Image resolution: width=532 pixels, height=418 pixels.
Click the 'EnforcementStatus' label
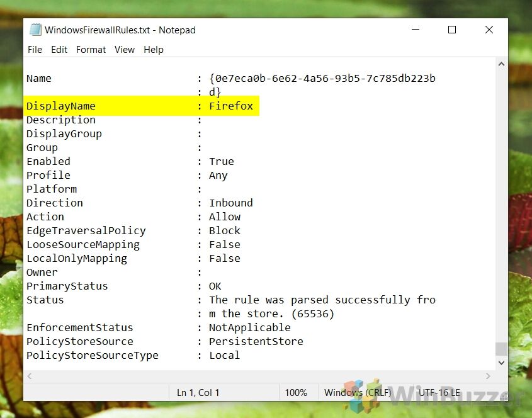point(80,328)
